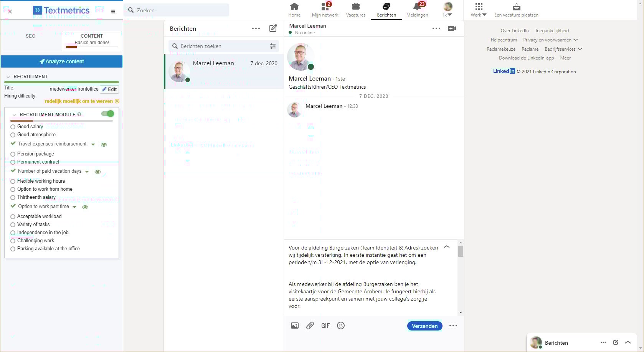Select the Good salary option
The height and width of the screenshot is (352, 644).
click(13, 127)
